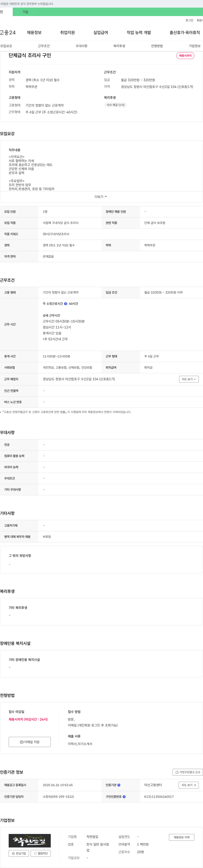This screenshot has width=203, height=868.
Task: Click the 이력서,자기소개서 documents text
Action: click(x=80, y=744)
